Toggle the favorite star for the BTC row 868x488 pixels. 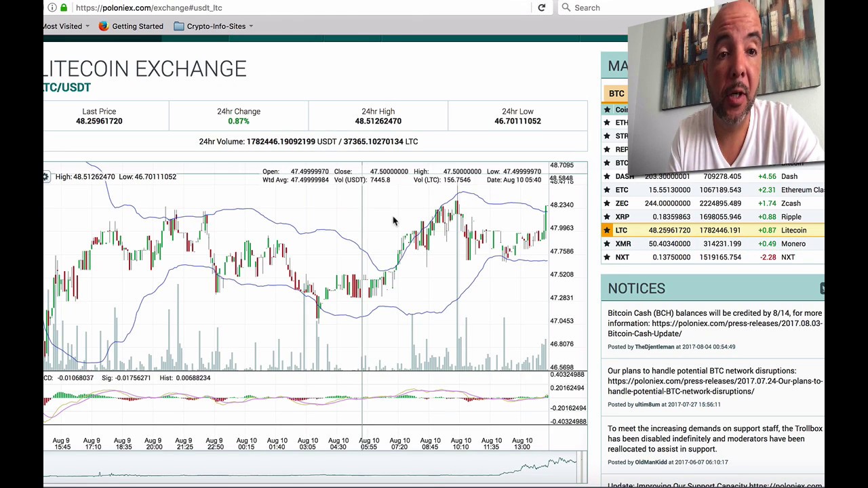607,163
